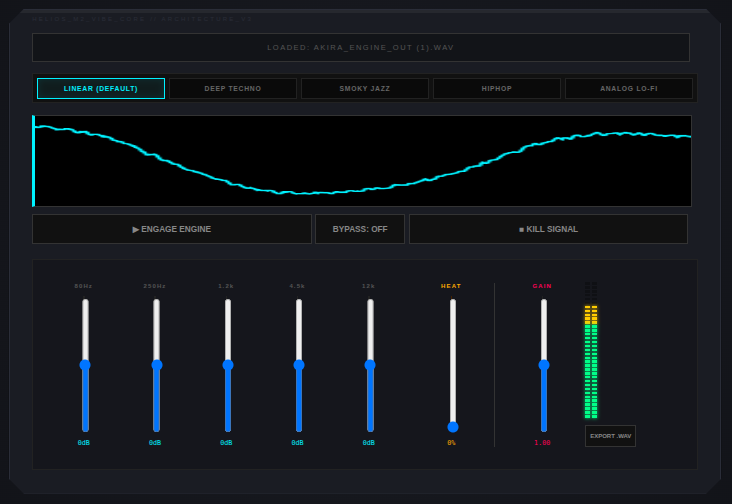Click the Heat slider handle
The height and width of the screenshot is (504, 732).
click(453, 427)
